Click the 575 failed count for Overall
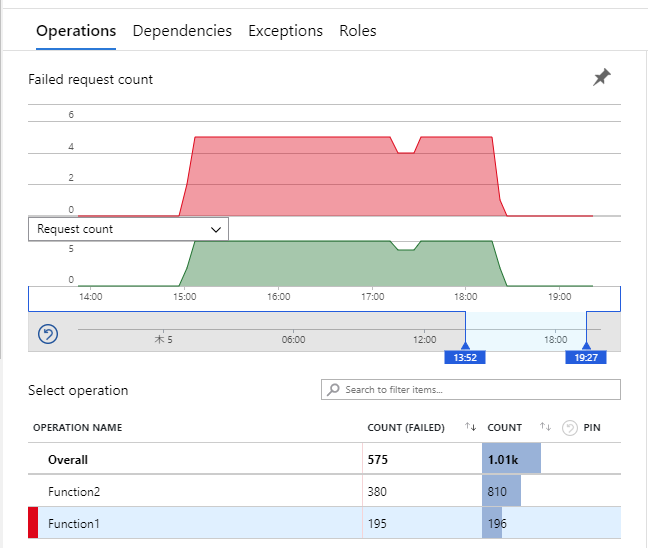The height and width of the screenshot is (548, 648). point(378,460)
